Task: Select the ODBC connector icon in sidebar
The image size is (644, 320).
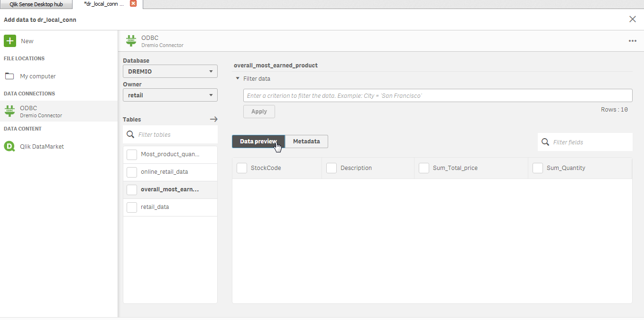Action: click(x=9, y=111)
